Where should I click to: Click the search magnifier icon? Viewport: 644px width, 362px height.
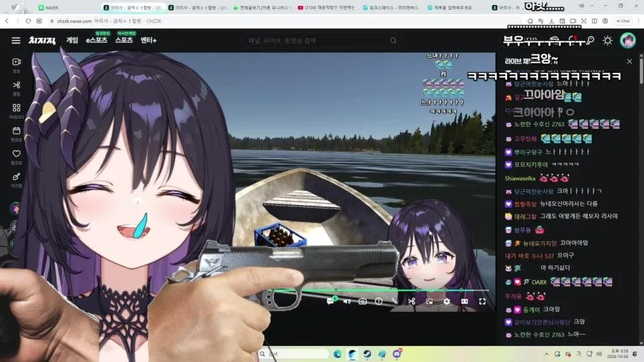(x=393, y=41)
